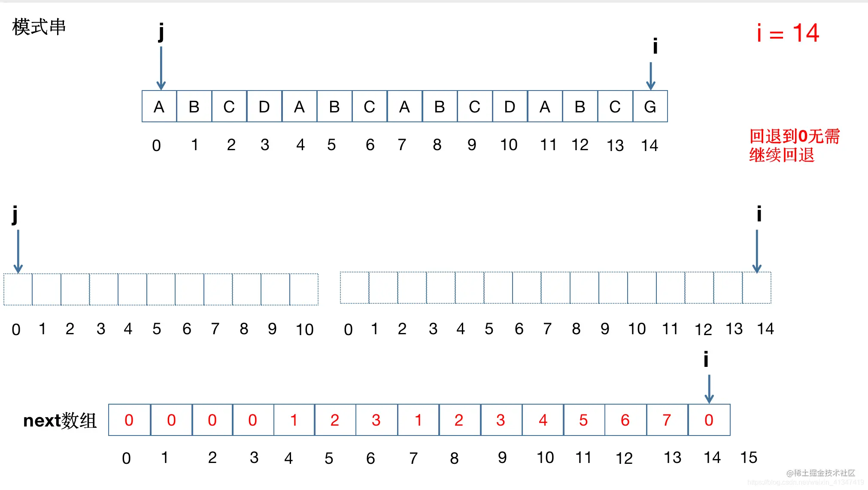Viewport: 868px width, 490px height.
Task: Click the '模式串' title label
Action: coord(39,27)
